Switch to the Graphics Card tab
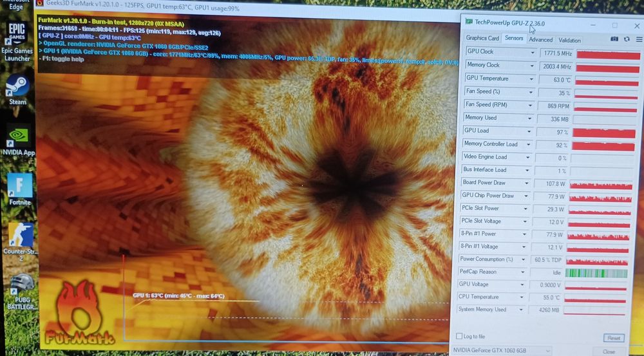 pyautogui.click(x=482, y=38)
